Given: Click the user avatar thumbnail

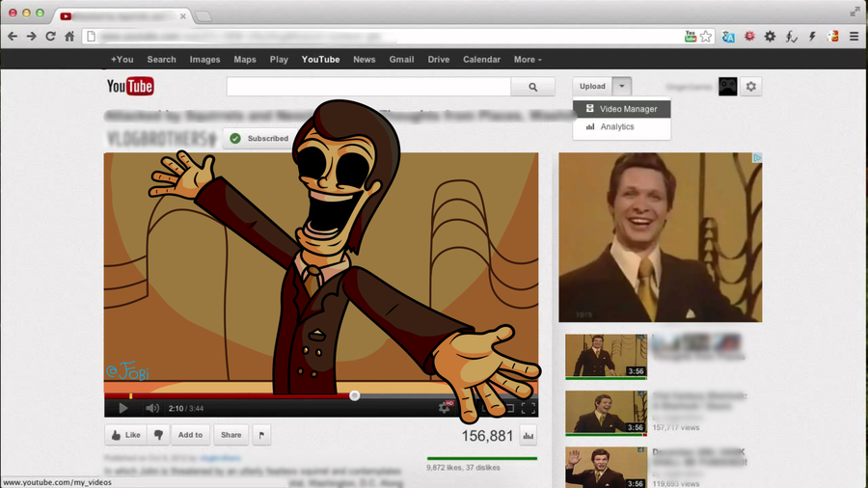Looking at the screenshot, I should [728, 86].
